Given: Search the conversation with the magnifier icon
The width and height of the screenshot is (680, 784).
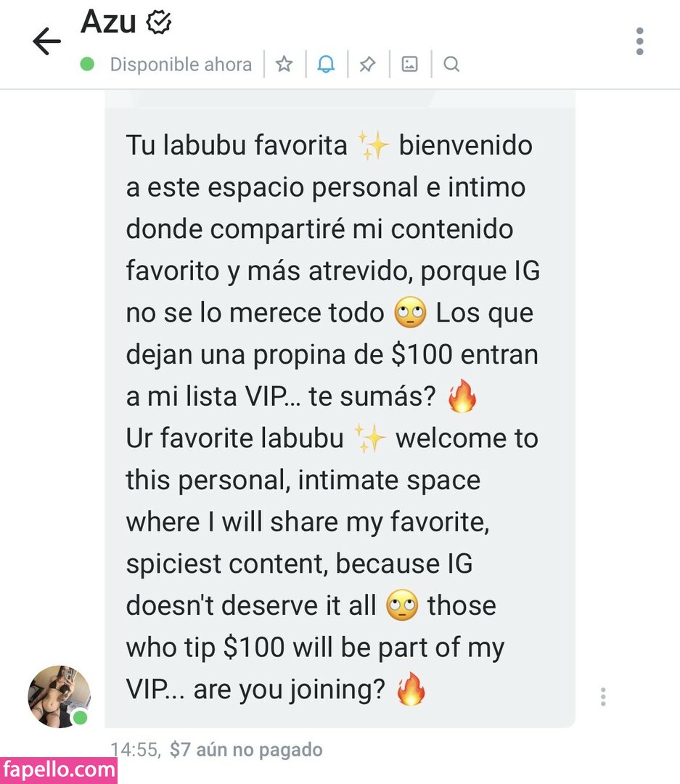Looking at the screenshot, I should tap(451, 64).
